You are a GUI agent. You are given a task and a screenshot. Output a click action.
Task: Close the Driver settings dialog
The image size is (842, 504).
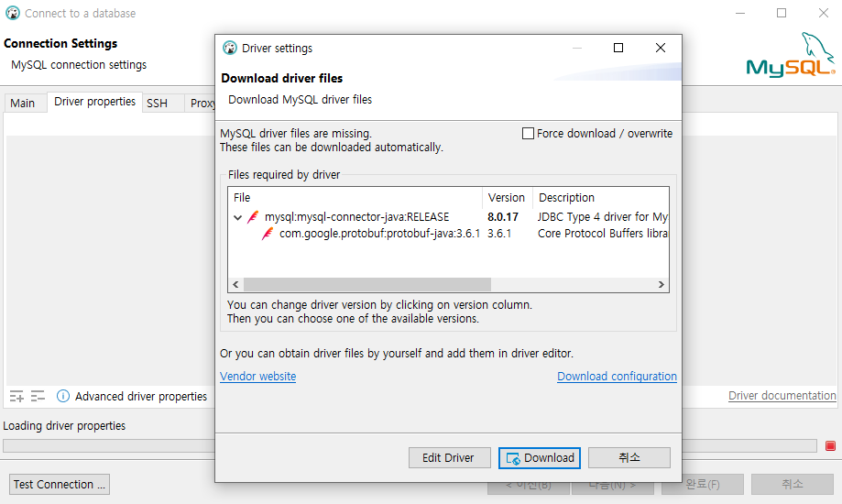(x=661, y=48)
